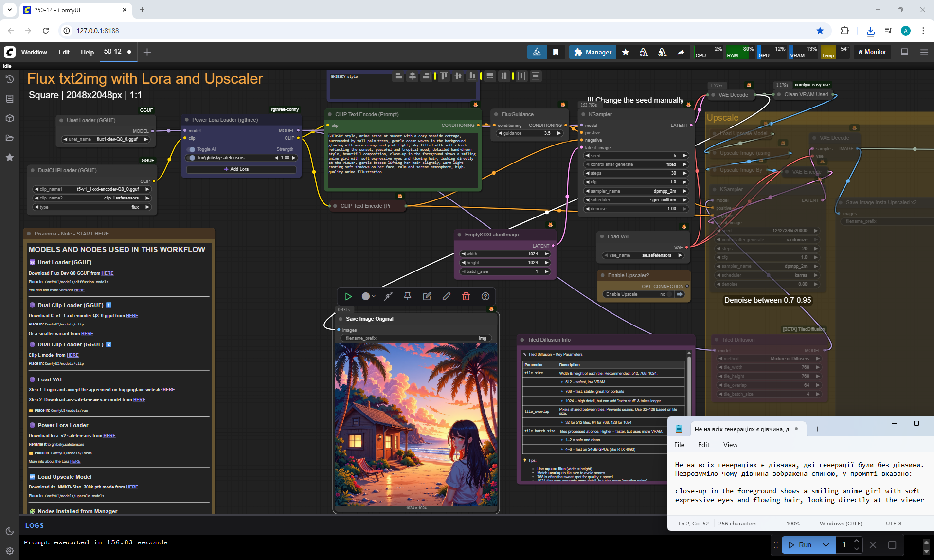Image resolution: width=934 pixels, height=560 pixels.
Task: Click HERE link for Flux Dev Q8 GGUF
Action: (x=108, y=273)
